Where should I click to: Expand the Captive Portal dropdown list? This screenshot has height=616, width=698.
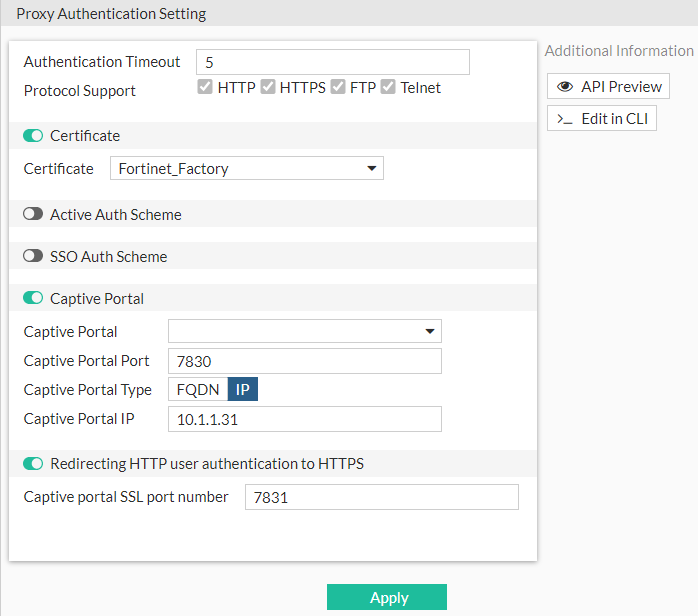tap(304, 332)
